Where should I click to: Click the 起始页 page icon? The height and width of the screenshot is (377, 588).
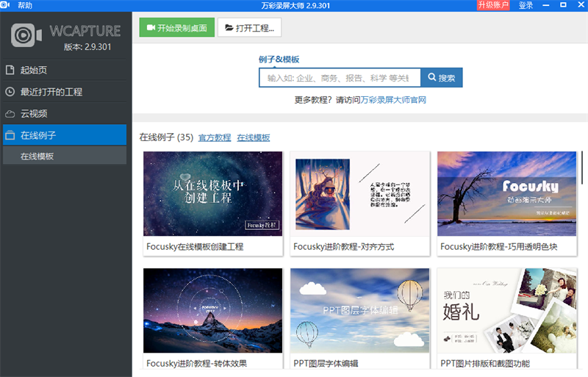coord(10,70)
